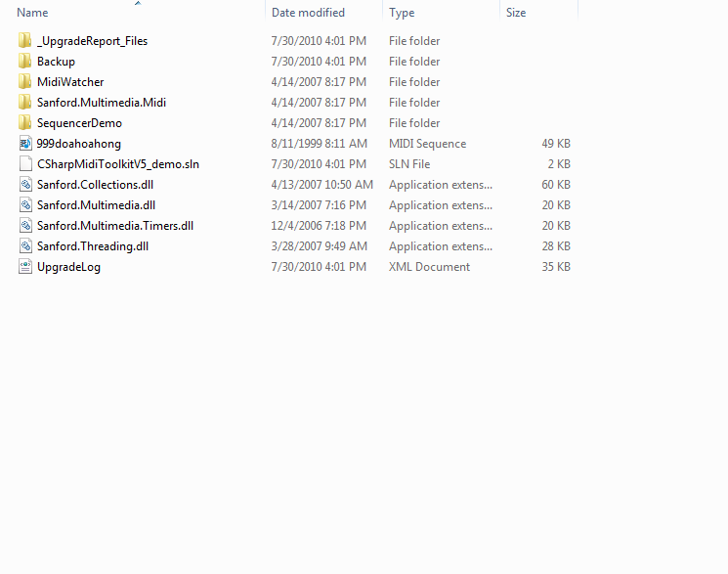Select the Backup folder name
Viewport: 728px width, 574px height.
(x=56, y=62)
